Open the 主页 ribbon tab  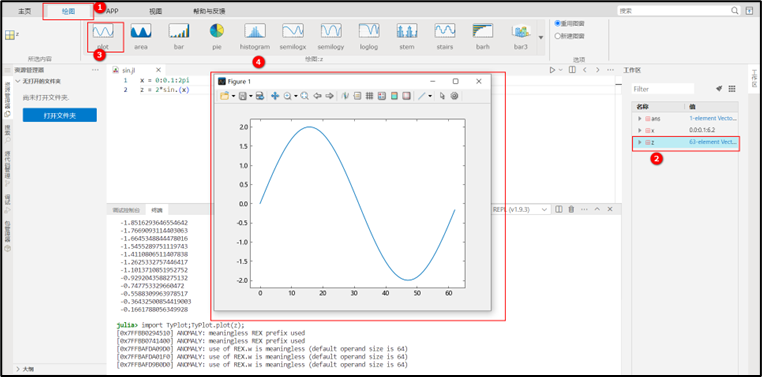[25, 11]
